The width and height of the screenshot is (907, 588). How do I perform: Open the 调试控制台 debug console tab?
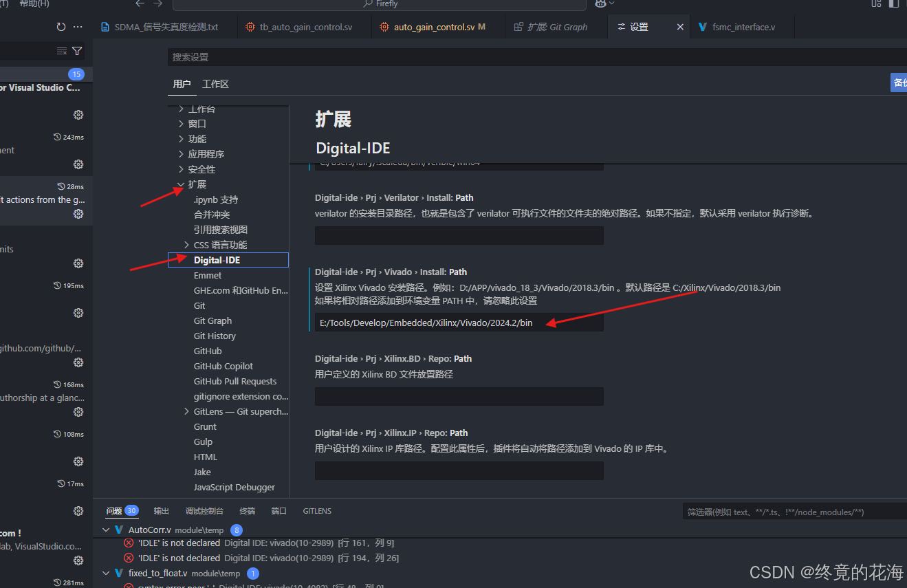click(204, 511)
